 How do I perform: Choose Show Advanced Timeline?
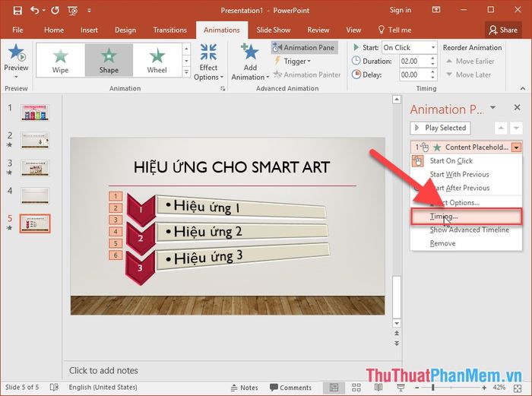click(x=466, y=230)
